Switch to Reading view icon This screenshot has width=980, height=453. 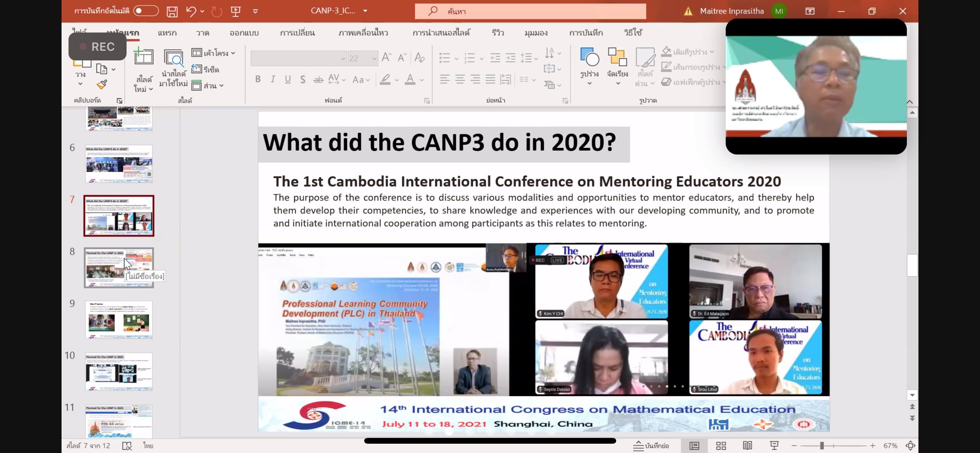click(x=747, y=446)
